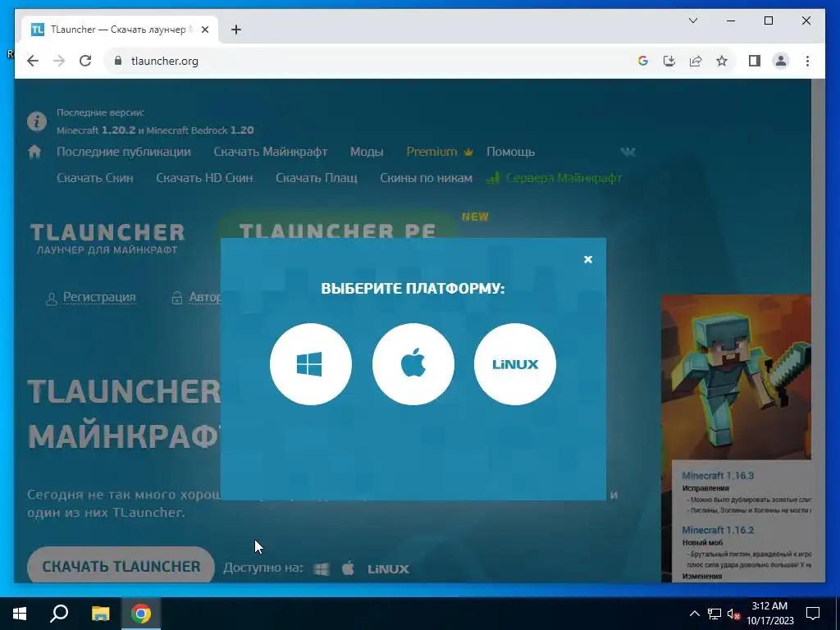Open the Windows notification center
Screen dimensions: 840x630
click(813, 614)
